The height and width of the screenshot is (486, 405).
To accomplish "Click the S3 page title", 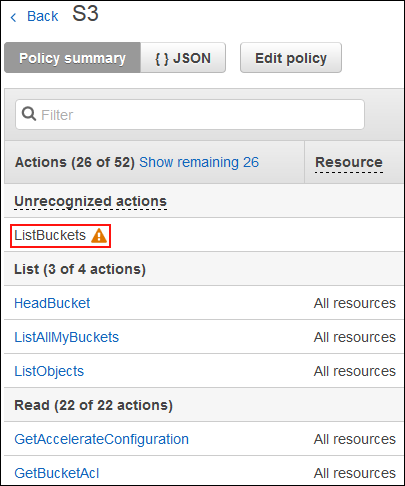I will [85, 14].
